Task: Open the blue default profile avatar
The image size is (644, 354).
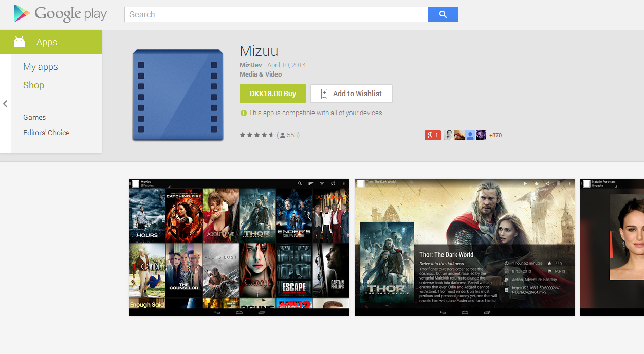Action: point(470,135)
